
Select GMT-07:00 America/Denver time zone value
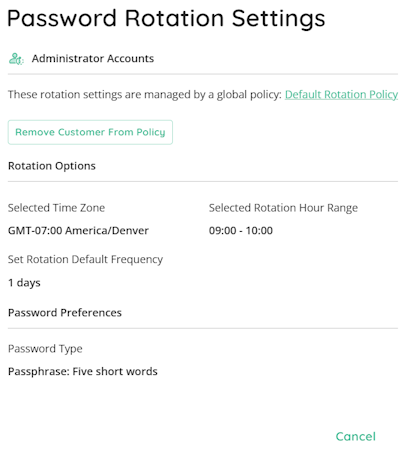[x=78, y=231]
